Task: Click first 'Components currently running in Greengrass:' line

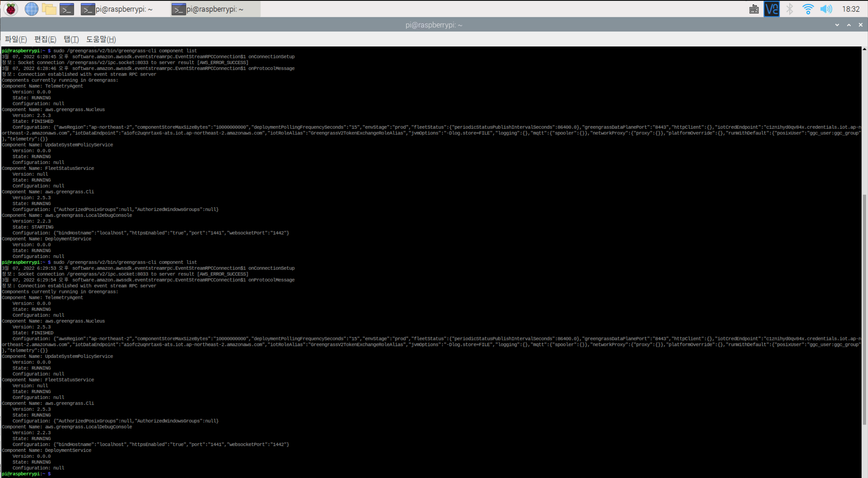Action: point(60,80)
